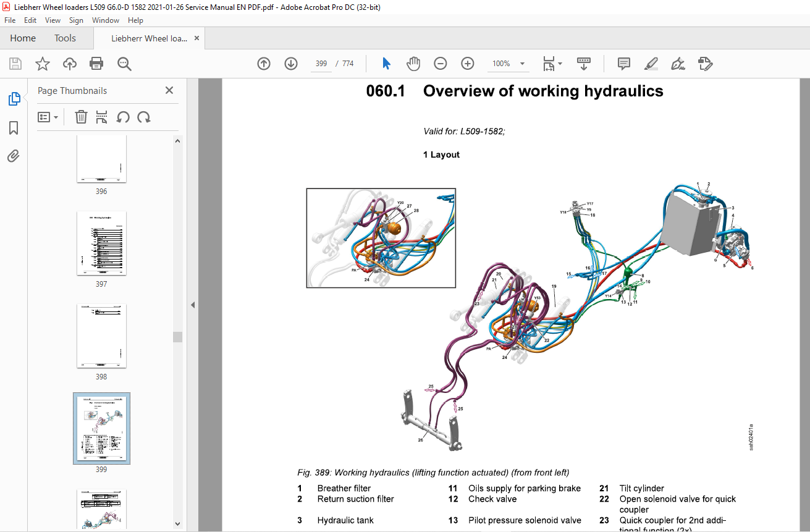Rotate pages clockwise in thumbnails panel
Screen dimensions: 810x532
(x=144, y=117)
